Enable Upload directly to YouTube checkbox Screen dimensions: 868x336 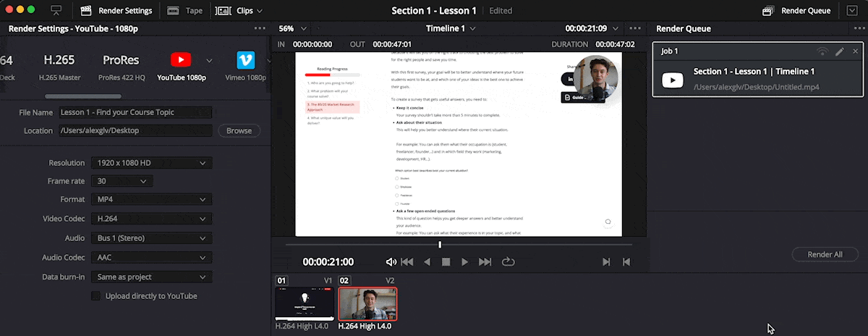pyautogui.click(x=95, y=295)
